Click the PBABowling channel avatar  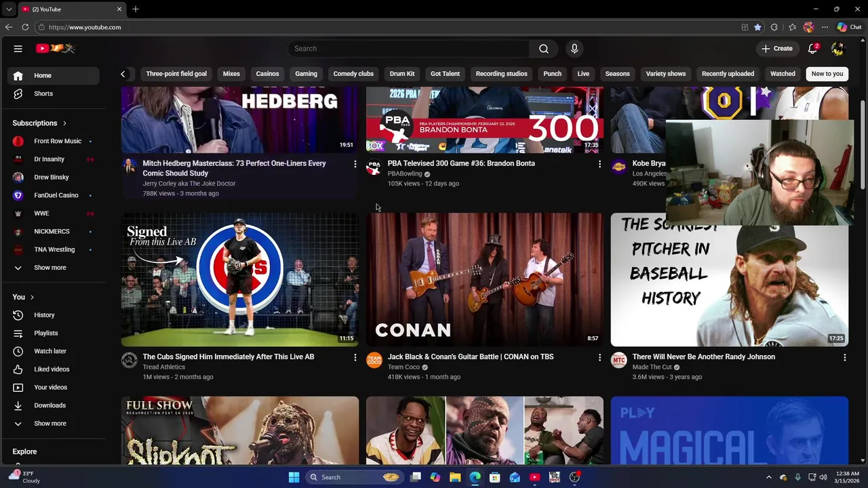374,167
